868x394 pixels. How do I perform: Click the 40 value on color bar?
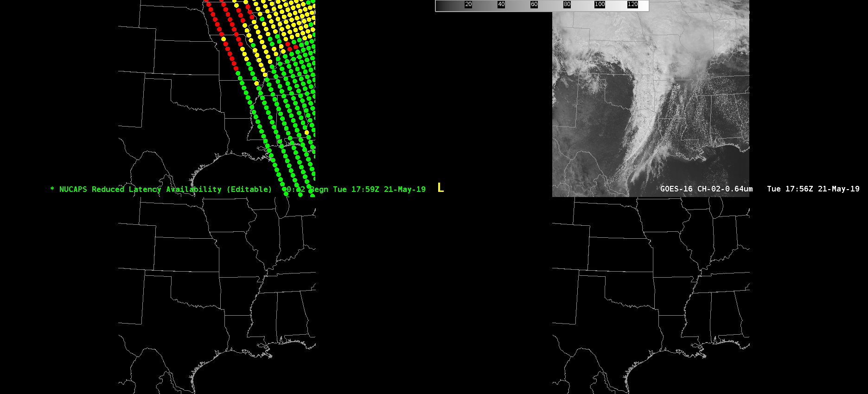[501, 4]
